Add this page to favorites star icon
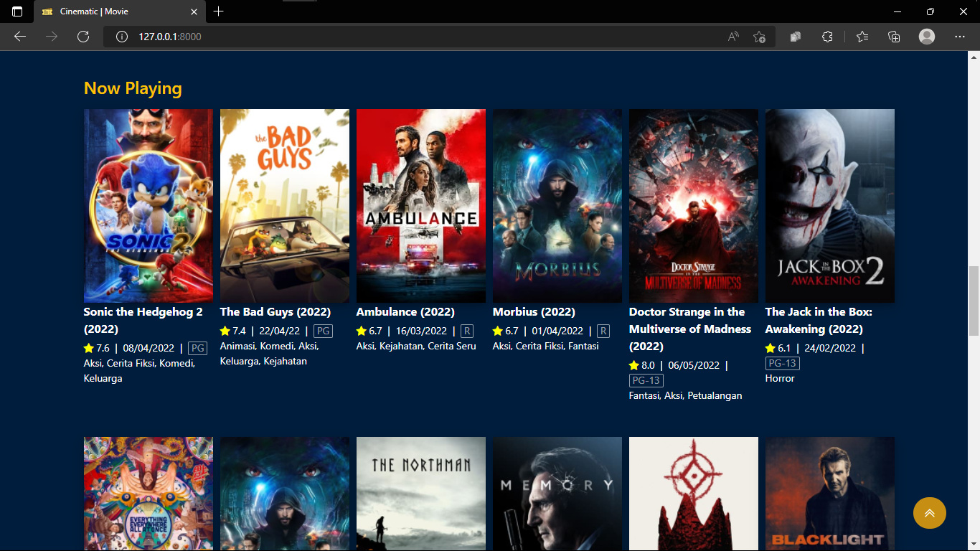 pos(760,37)
